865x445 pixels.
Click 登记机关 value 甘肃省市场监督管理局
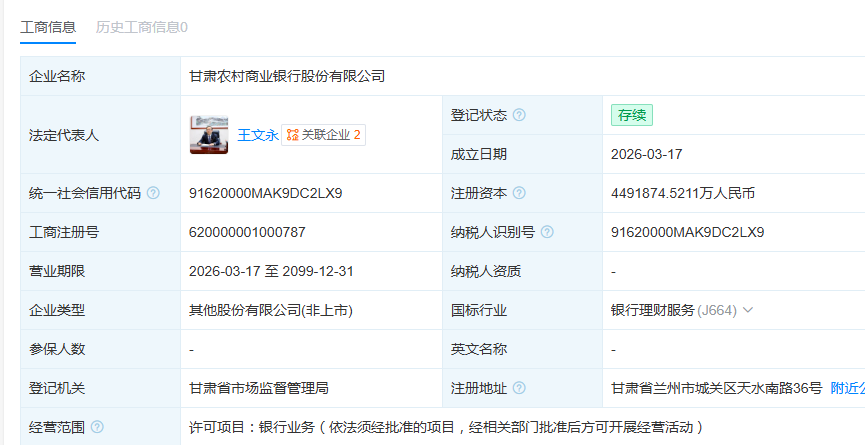click(x=259, y=388)
